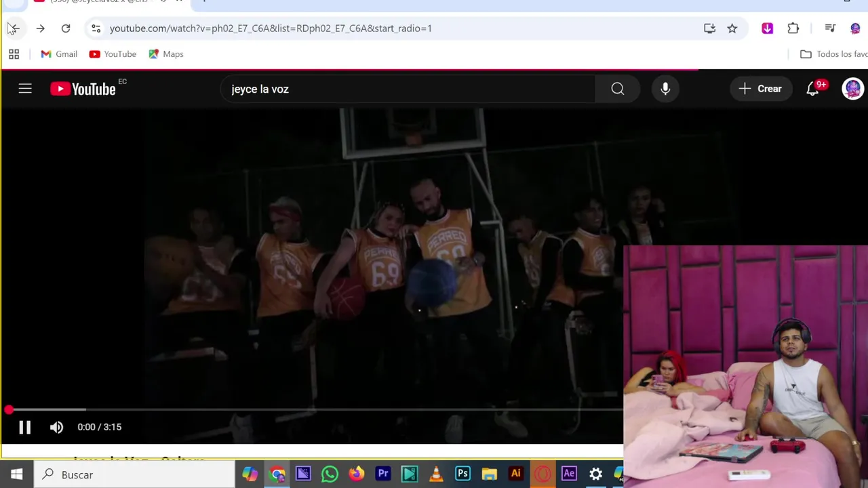This screenshot has height=488, width=868.
Task: Open Firefox from the taskbar
Action: pos(356,474)
